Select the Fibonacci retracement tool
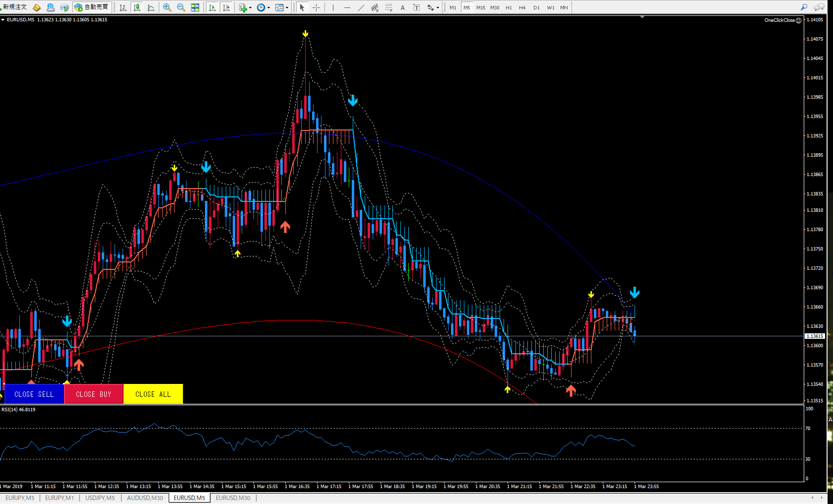This screenshot has width=833, height=504. 388,7
